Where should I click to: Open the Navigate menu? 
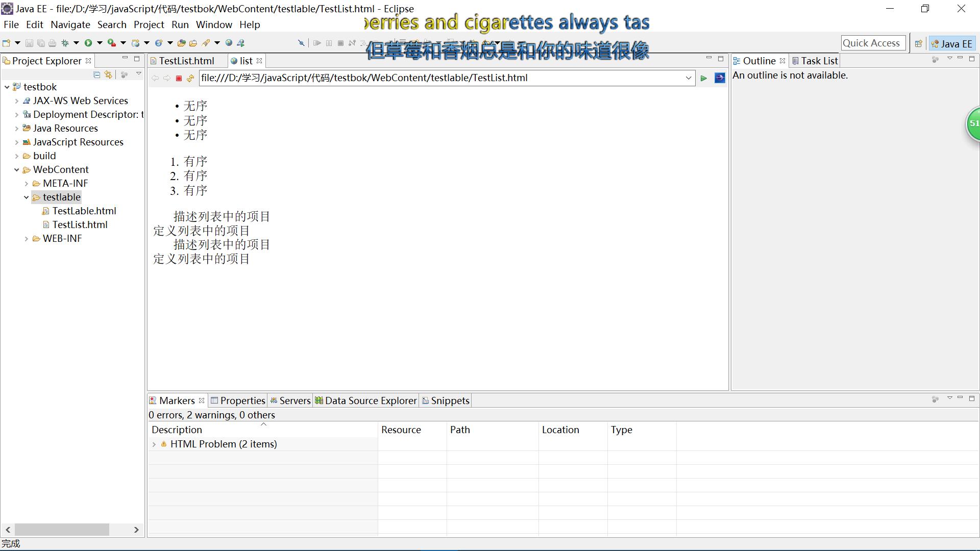(70, 24)
